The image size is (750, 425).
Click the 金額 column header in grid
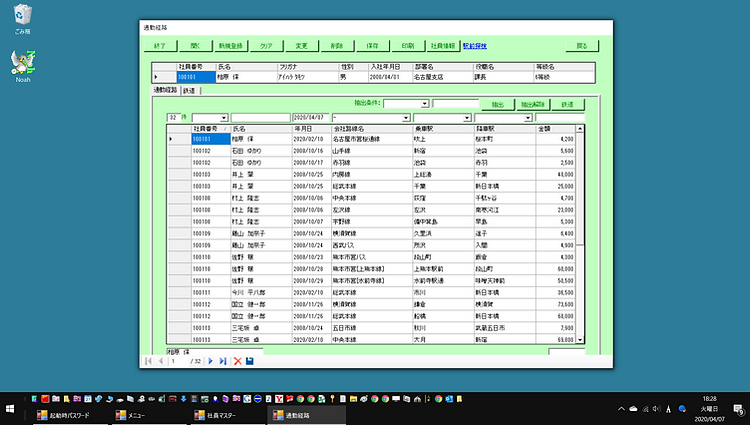555,129
